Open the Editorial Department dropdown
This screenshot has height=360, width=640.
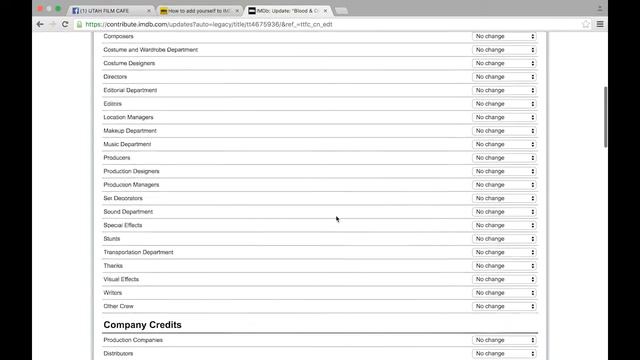tap(504, 90)
